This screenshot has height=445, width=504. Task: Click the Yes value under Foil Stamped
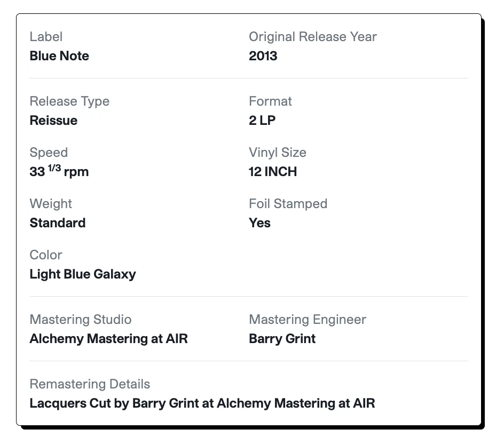[x=259, y=223]
